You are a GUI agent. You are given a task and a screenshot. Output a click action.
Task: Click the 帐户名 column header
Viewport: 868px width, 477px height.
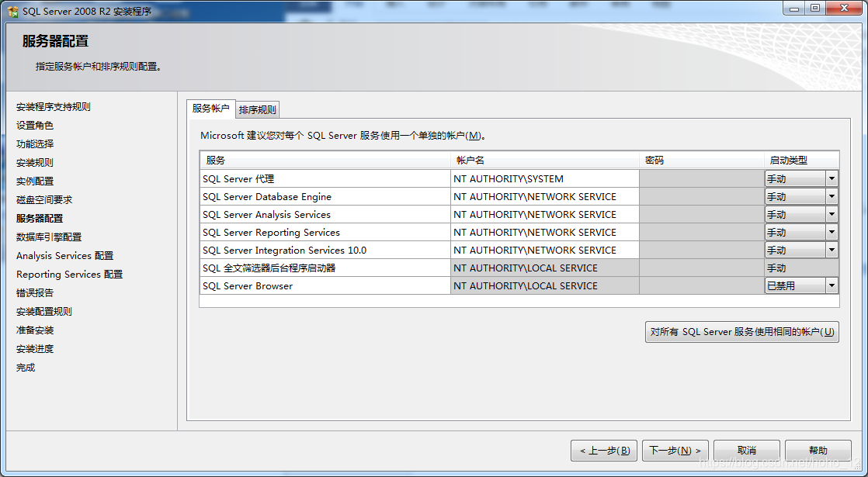(545, 161)
